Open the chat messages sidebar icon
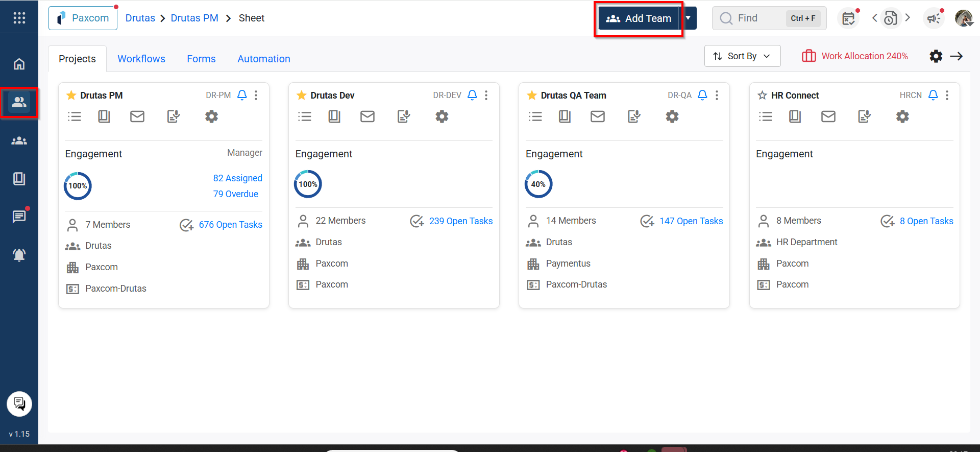Image resolution: width=980 pixels, height=452 pixels. coord(19,217)
